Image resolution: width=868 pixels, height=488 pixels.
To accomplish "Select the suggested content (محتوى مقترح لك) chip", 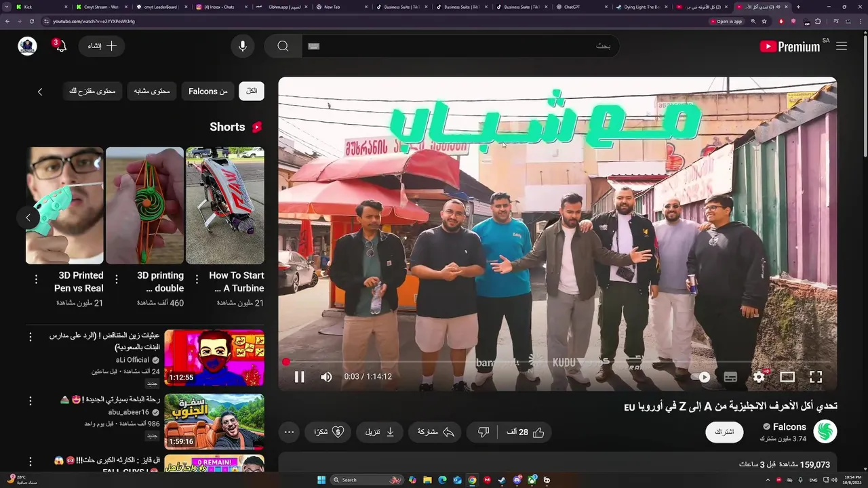I will pyautogui.click(x=92, y=91).
